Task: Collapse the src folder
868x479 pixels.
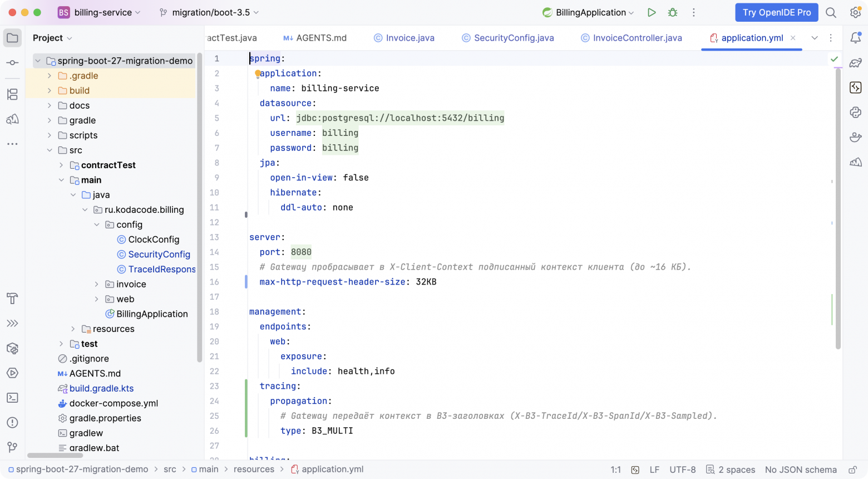Action: [x=50, y=150]
